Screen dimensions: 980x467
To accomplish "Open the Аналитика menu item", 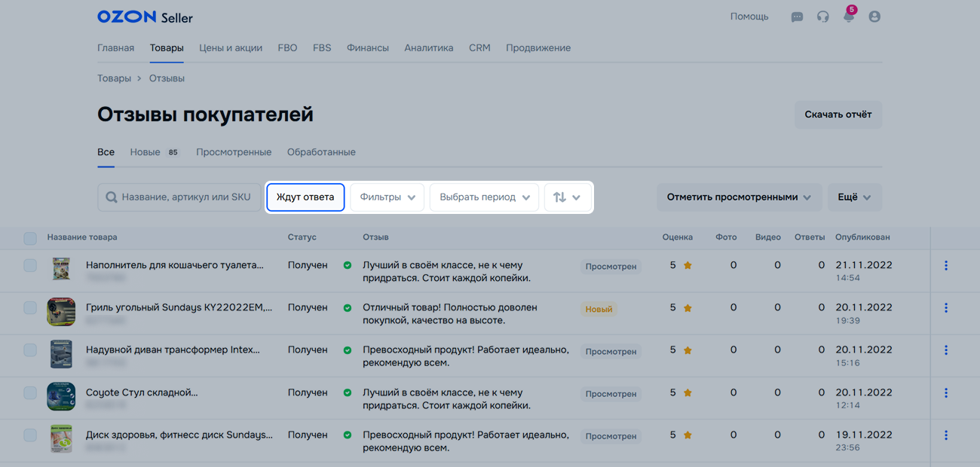I will click(428, 48).
